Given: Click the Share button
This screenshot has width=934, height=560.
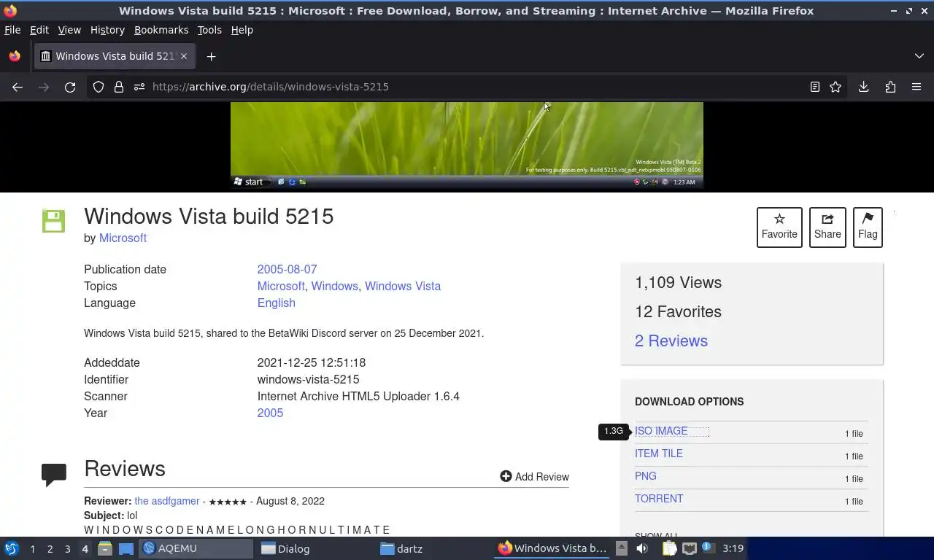Looking at the screenshot, I should point(827,227).
